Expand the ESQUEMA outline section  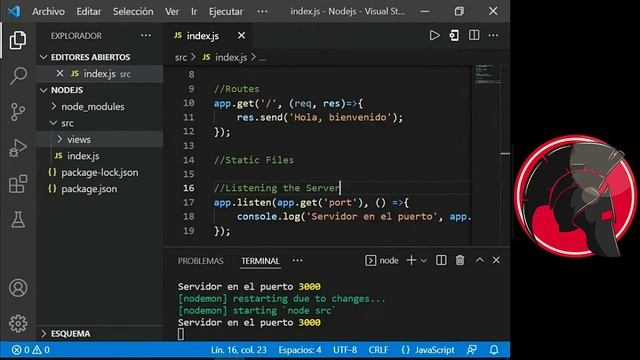click(43, 333)
